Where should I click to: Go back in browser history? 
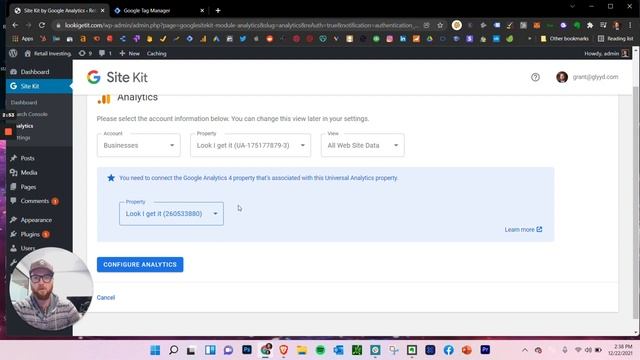(x=15, y=25)
